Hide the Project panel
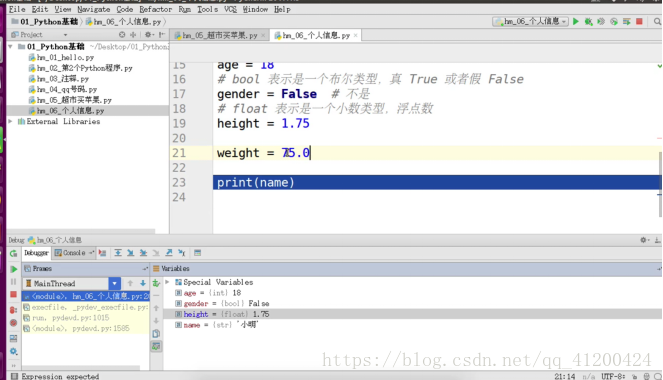The image size is (663, 380). click(162, 35)
